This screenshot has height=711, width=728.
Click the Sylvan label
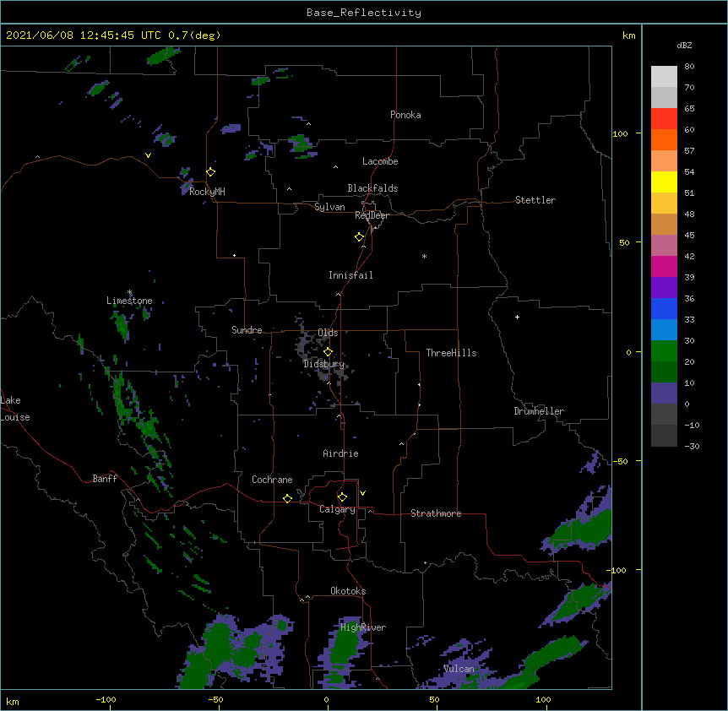tap(329, 207)
